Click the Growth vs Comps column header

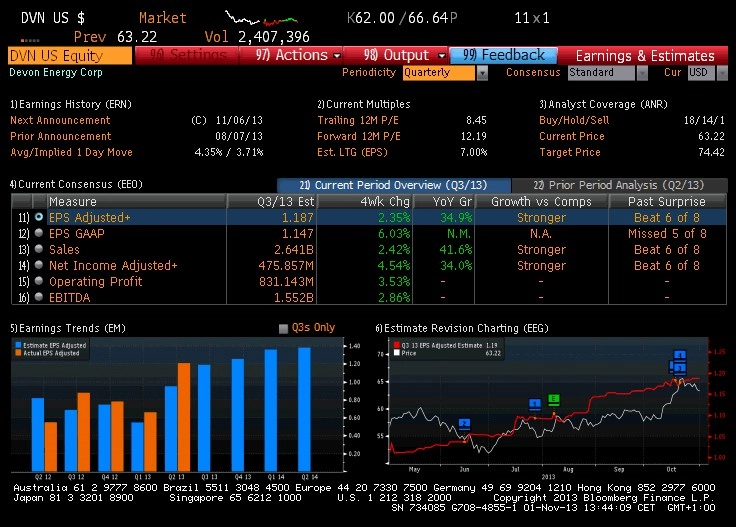click(x=541, y=201)
